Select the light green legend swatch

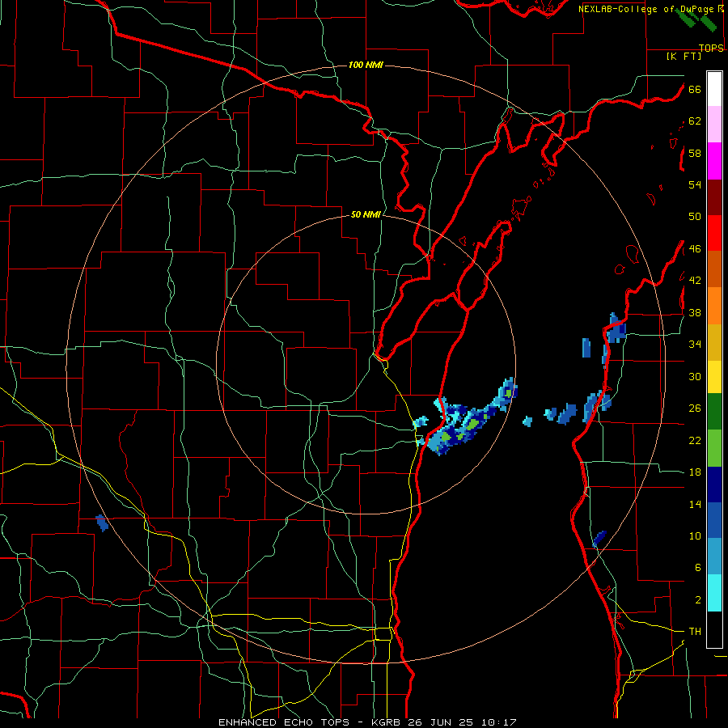(x=714, y=448)
